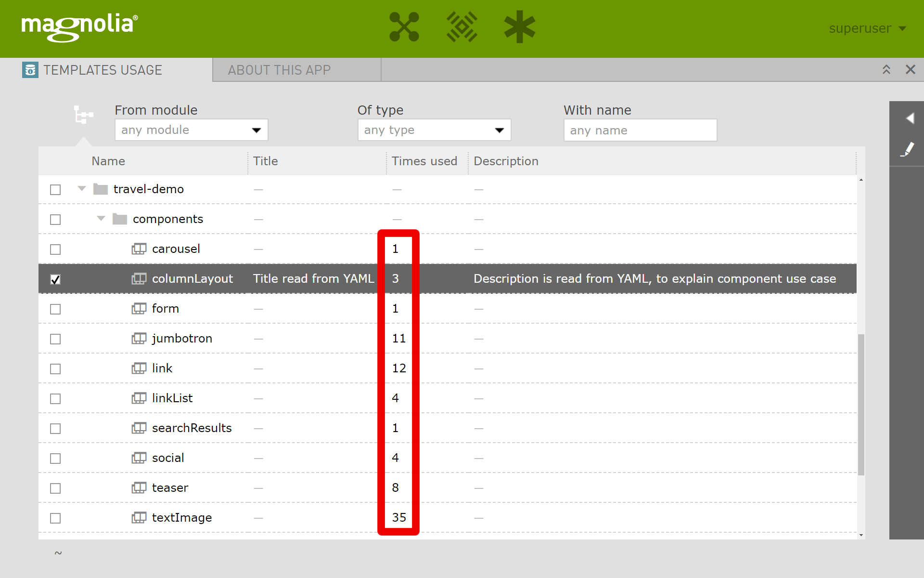The width and height of the screenshot is (924, 578).
Task: Click the Pulse diamond icon in header
Action: (x=462, y=27)
